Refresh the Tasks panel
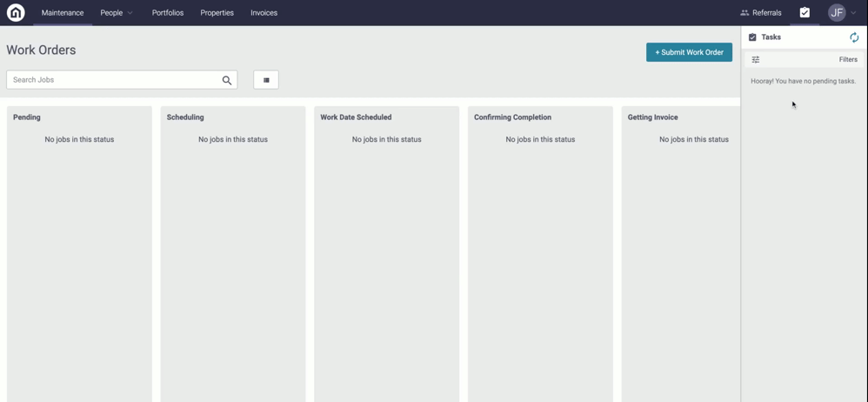The width and height of the screenshot is (868, 402). click(x=854, y=37)
